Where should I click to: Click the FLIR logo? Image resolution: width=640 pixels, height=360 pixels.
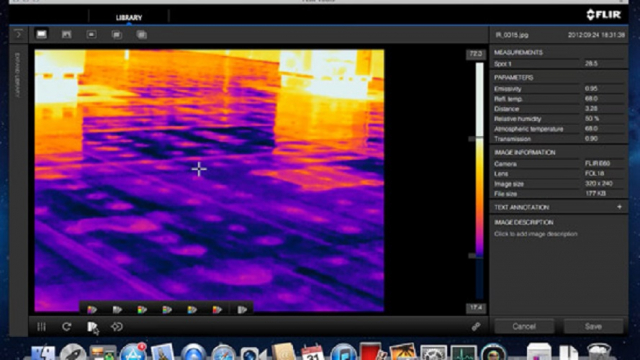tap(604, 15)
